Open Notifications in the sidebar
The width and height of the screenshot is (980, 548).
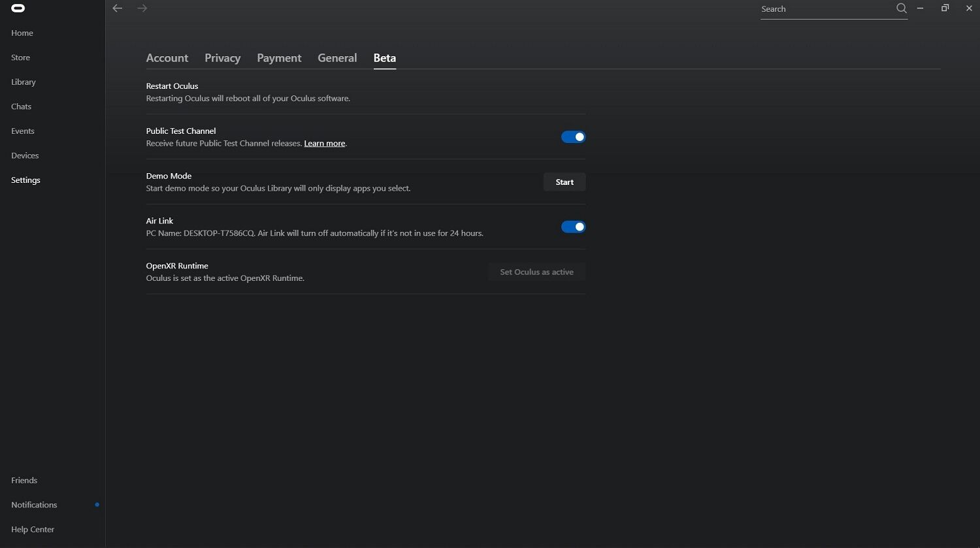(x=34, y=505)
